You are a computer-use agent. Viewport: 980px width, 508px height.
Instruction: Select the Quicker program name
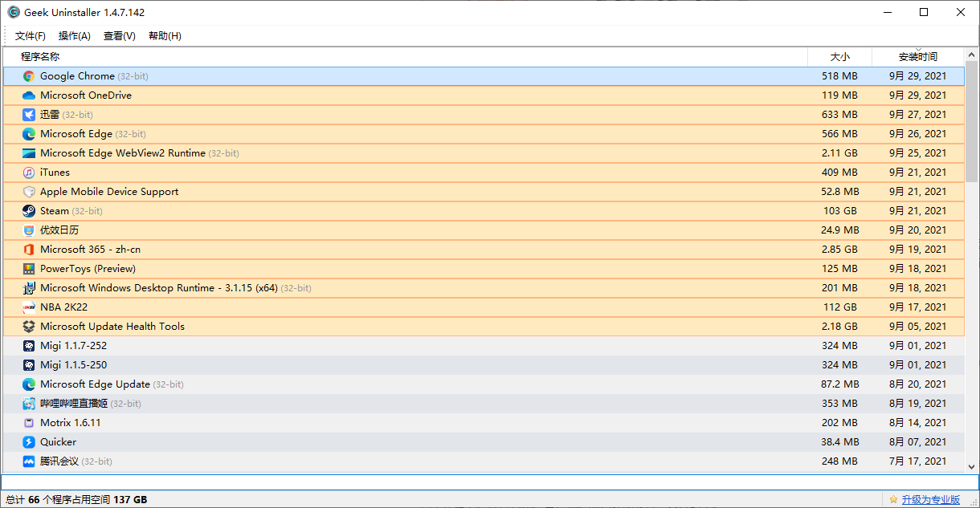pyautogui.click(x=59, y=442)
